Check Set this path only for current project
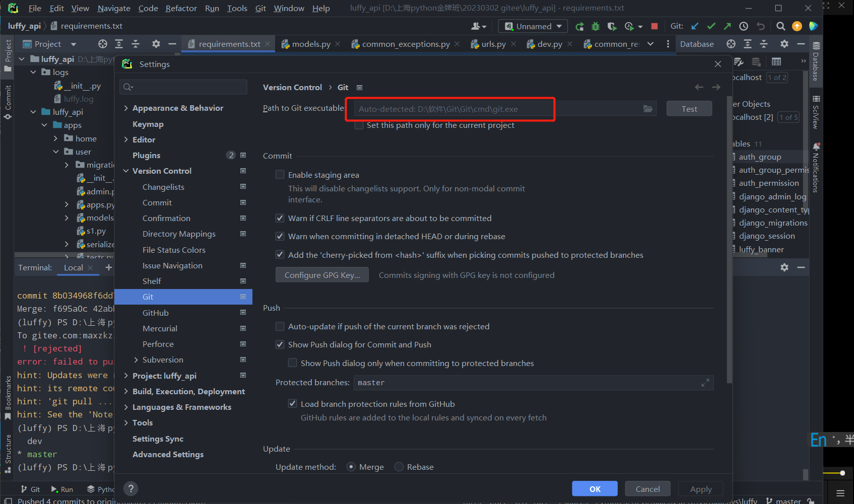 point(359,125)
